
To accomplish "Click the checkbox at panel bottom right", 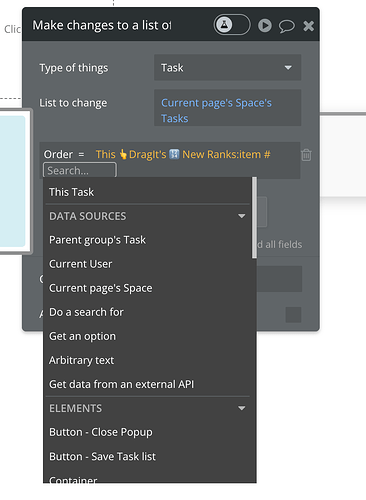I will pos(293,315).
